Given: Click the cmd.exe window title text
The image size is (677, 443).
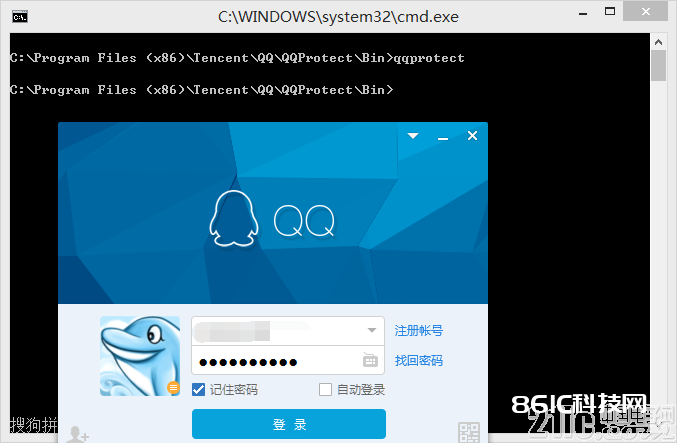Looking at the screenshot, I should pos(338,17).
